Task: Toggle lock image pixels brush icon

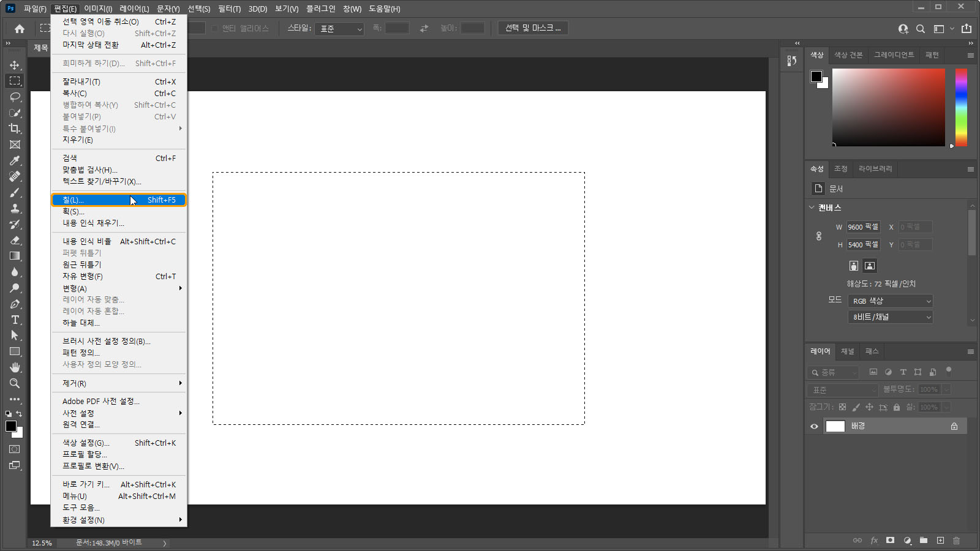Action: [856, 407]
